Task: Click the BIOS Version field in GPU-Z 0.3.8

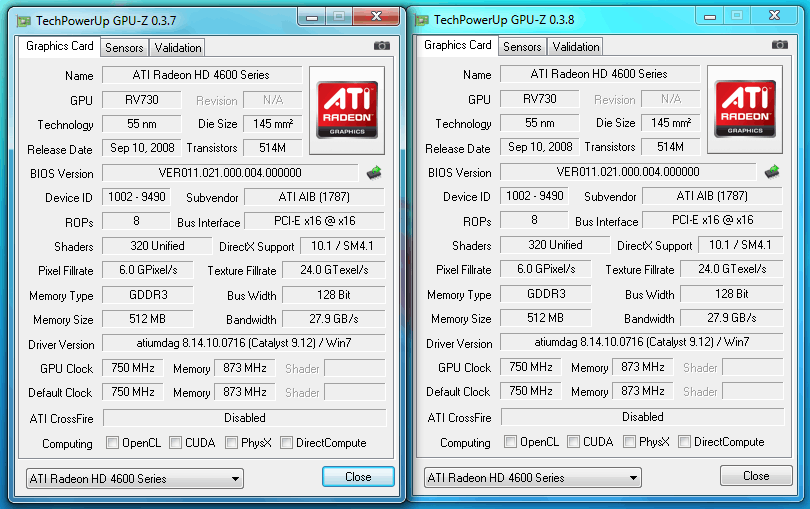Action: click(x=628, y=172)
